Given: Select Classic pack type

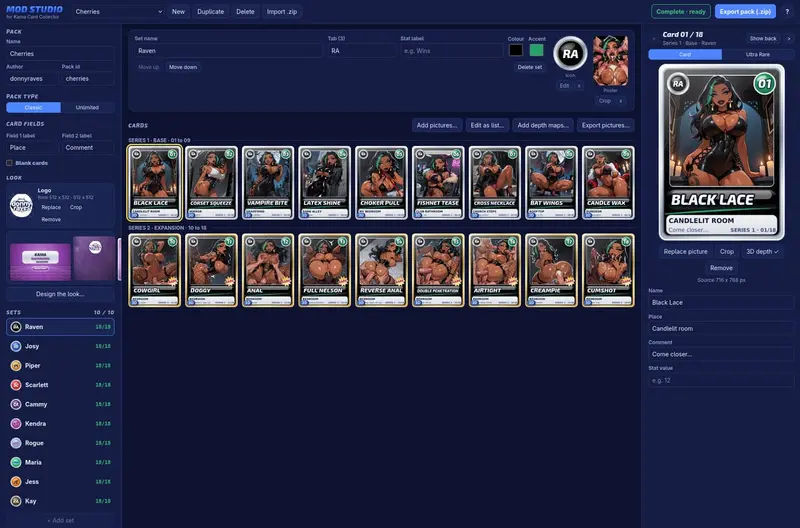Looking at the screenshot, I should (x=33, y=108).
